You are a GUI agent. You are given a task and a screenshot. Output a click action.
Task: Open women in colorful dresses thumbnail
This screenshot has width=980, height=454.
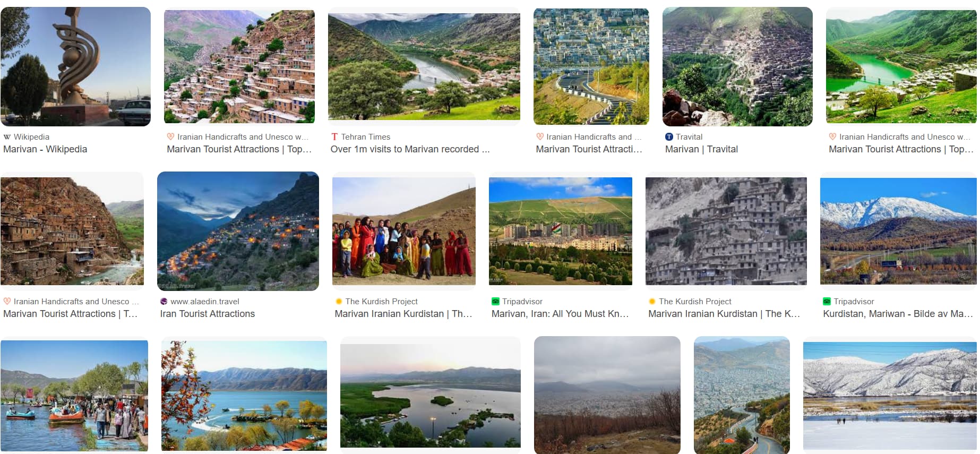(403, 231)
